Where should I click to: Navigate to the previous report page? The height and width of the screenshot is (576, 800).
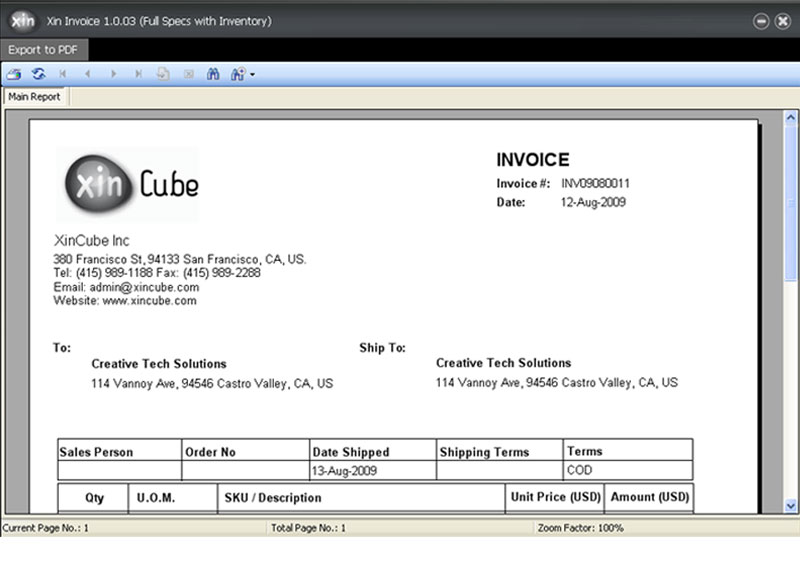click(88, 74)
